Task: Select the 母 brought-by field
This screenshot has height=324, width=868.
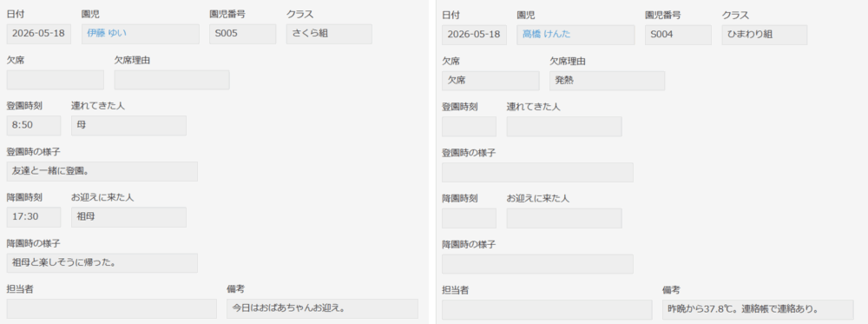Action: click(x=129, y=126)
